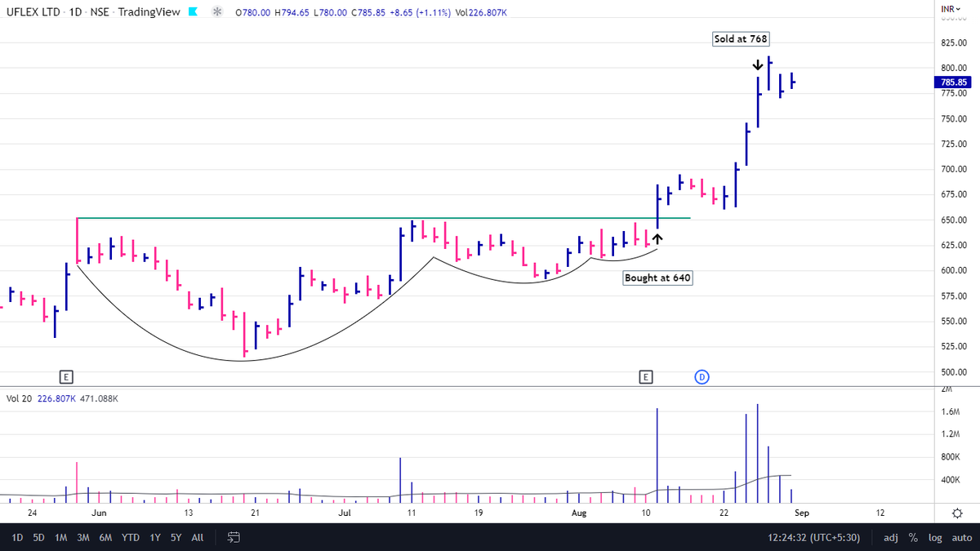Click the cyan flag icon beside TradingView

tap(192, 12)
